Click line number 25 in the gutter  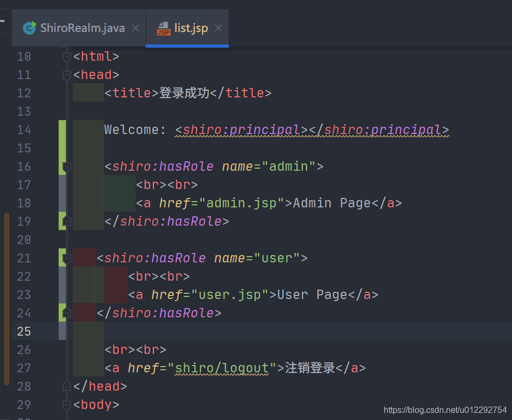(24, 331)
